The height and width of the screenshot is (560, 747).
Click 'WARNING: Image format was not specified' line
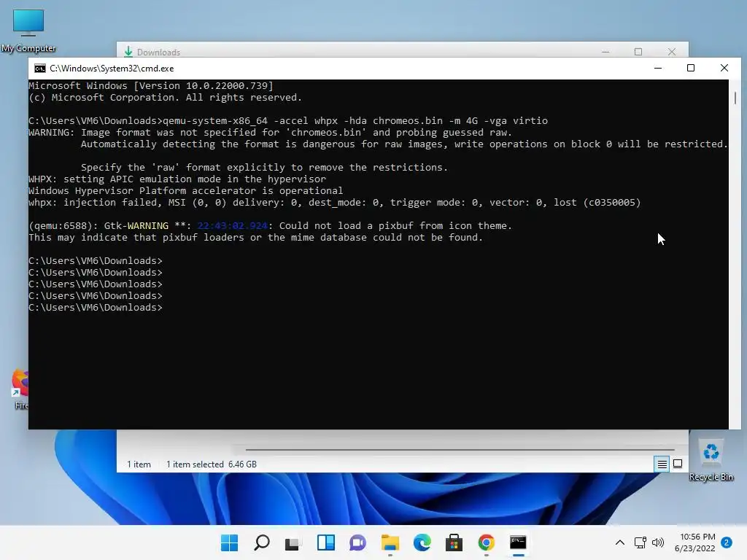click(270, 133)
